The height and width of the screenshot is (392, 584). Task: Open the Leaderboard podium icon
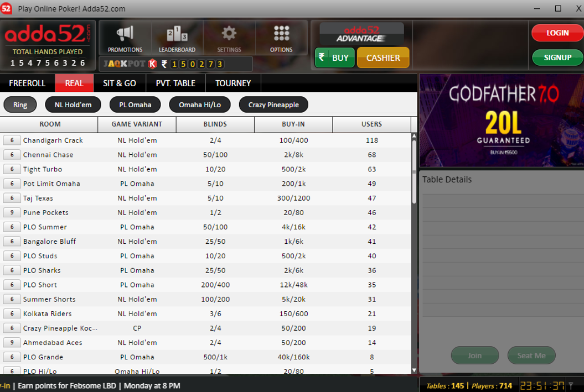pos(177,34)
